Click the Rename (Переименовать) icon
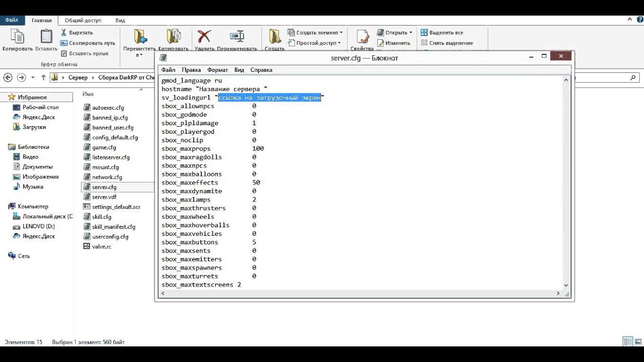Image resolution: width=644 pixels, height=362 pixels. (x=237, y=37)
